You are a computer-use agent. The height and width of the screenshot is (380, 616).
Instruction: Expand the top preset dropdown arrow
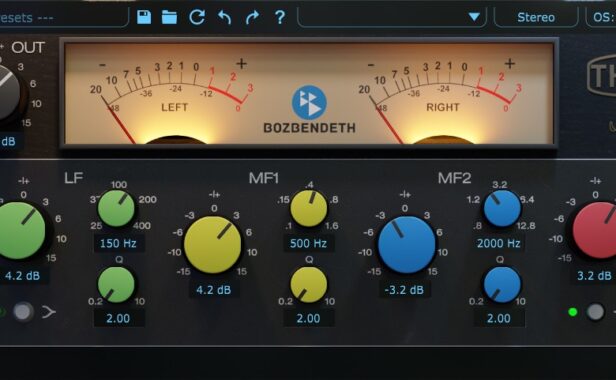click(474, 17)
